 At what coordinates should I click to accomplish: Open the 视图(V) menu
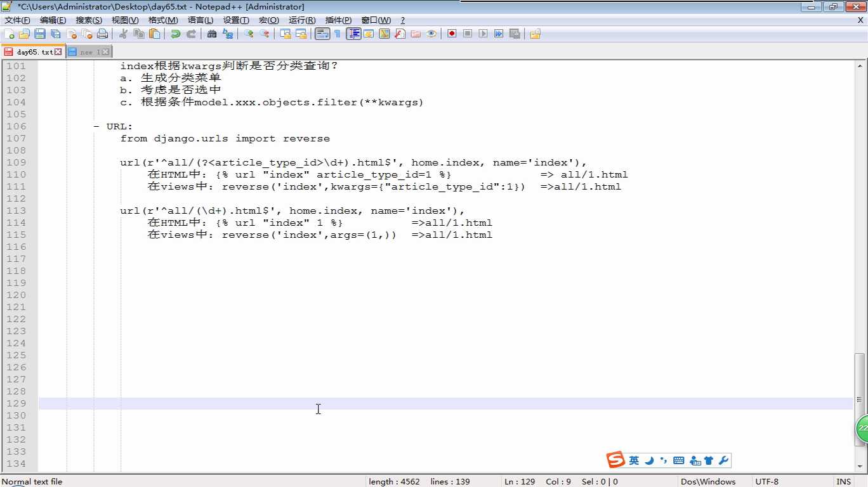point(125,20)
